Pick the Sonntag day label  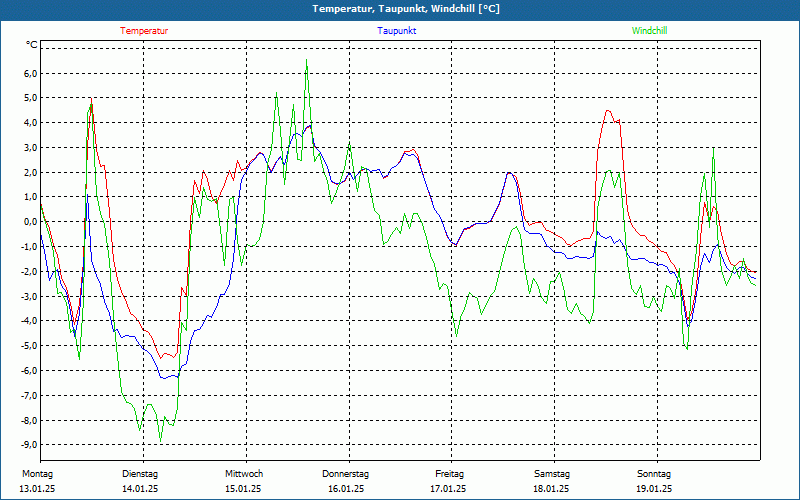coord(654,473)
